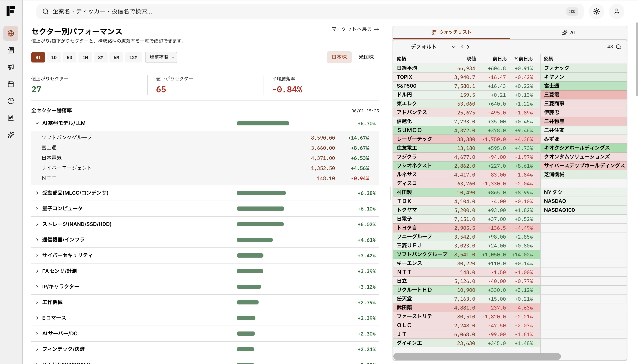
Task: Open the candlestick chart sidebar icon
Action: 11,118
